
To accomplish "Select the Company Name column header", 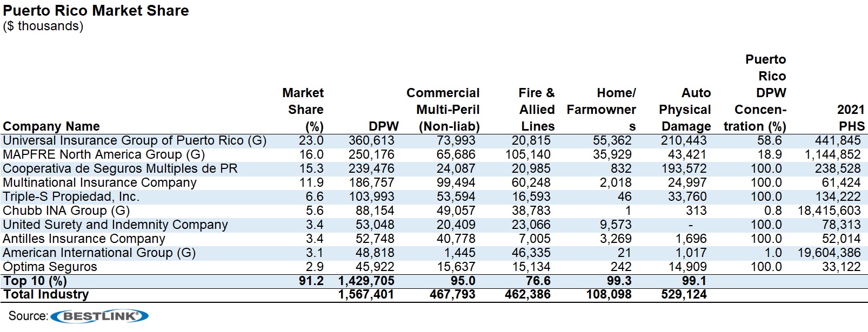I will [51, 126].
